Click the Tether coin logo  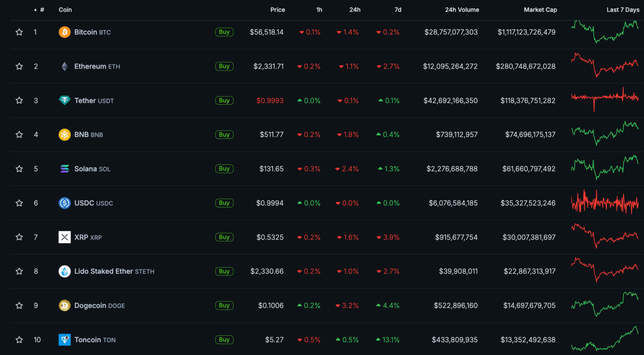pos(64,101)
